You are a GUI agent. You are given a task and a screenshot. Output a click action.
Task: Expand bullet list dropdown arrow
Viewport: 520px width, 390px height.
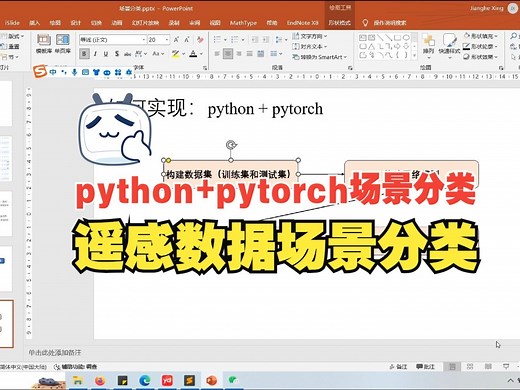[225, 40]
